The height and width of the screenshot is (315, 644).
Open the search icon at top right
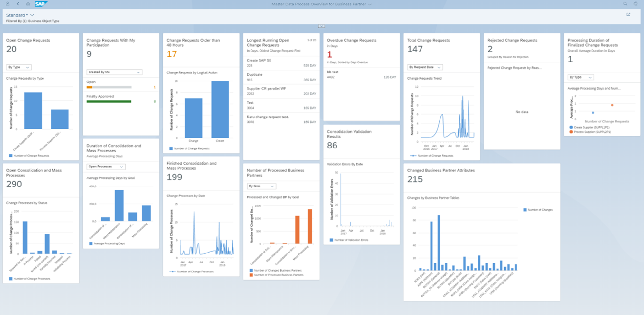click(x=625, y=4)
